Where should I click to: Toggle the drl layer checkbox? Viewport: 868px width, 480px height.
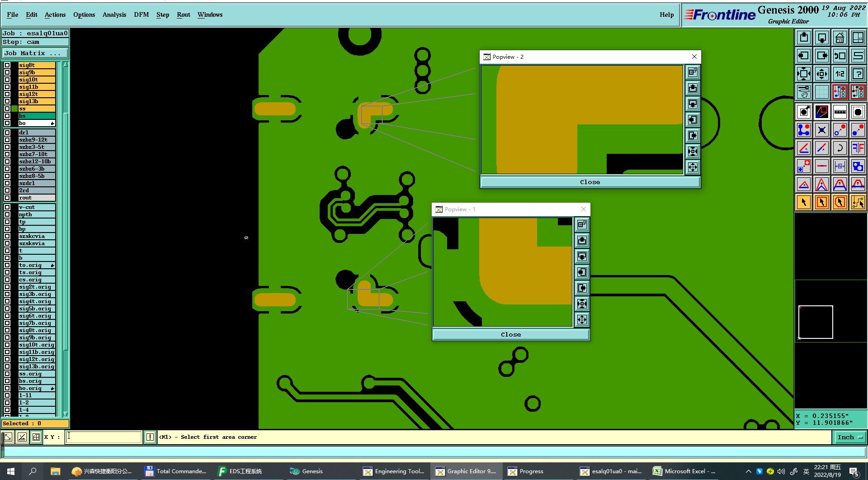[x=7, y=133]
